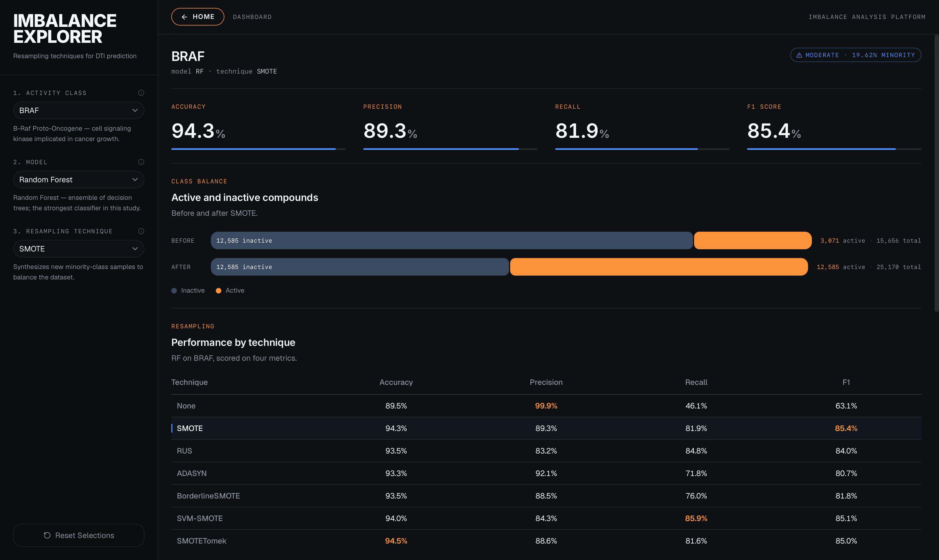
Task: Click the Technique column header
Action: (x=189, y=382)
